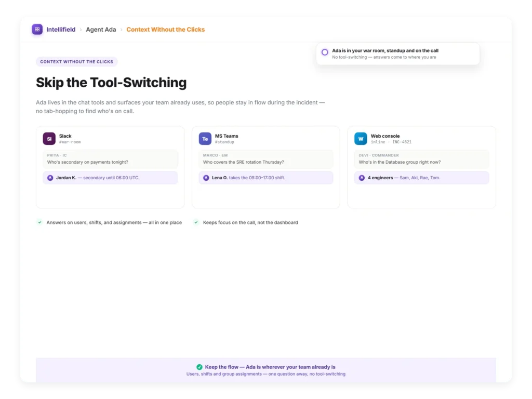Image resolution: width=532 pixels, height=399 pixels.
Task: Select the Slack app icon
Action: click(49, 139)
